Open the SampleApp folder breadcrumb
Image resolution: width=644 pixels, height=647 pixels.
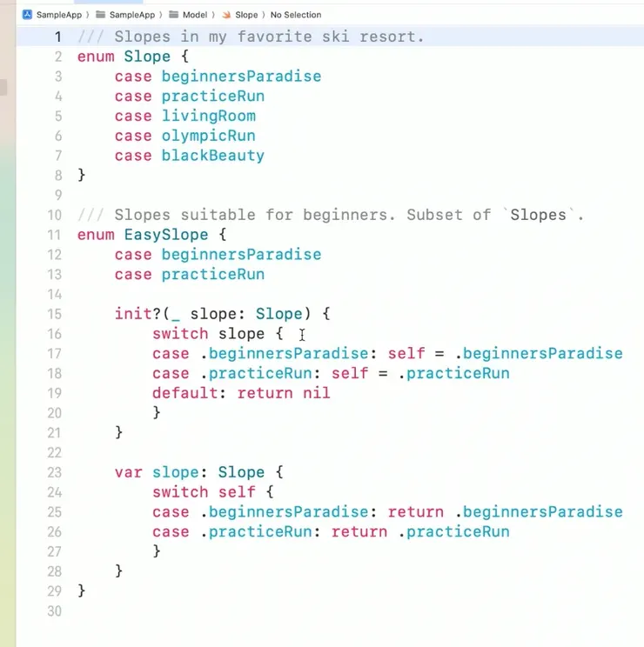(132, 15)
